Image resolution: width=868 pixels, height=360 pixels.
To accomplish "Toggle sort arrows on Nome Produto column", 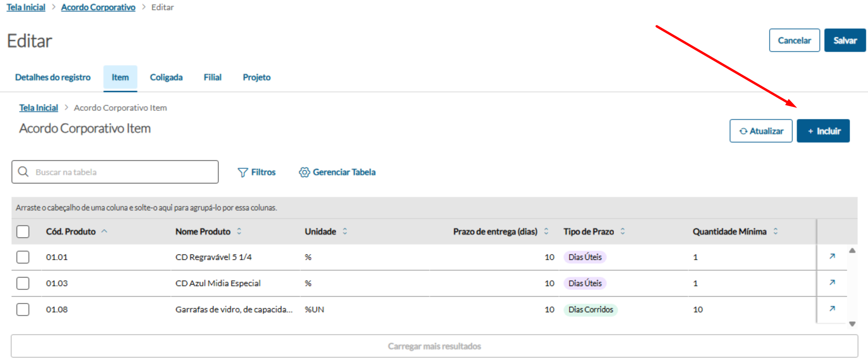I will coord(239,231).
